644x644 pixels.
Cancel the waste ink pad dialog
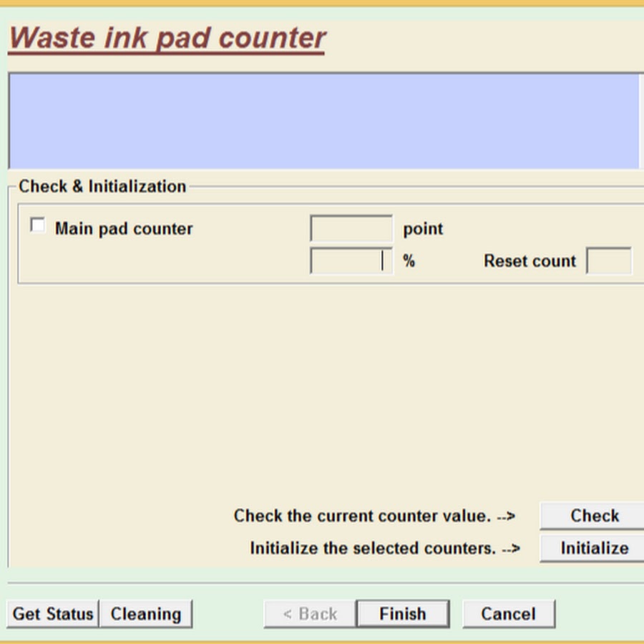coord(508,614)
